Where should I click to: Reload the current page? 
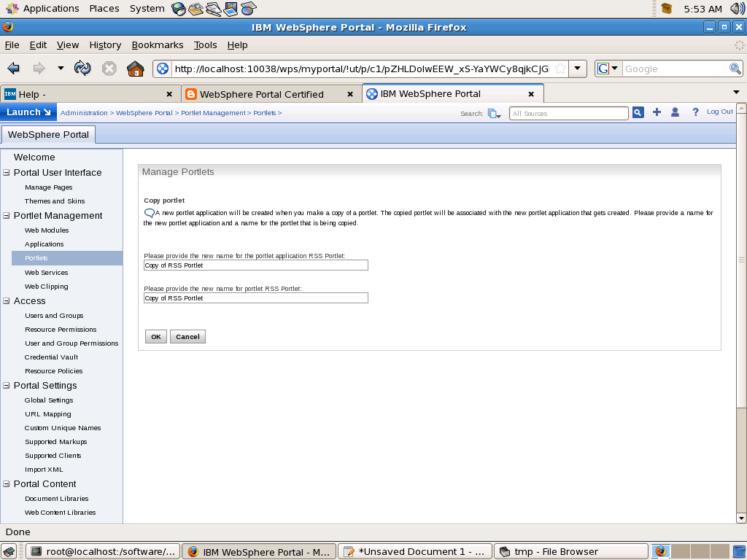[x=82, y=69]
